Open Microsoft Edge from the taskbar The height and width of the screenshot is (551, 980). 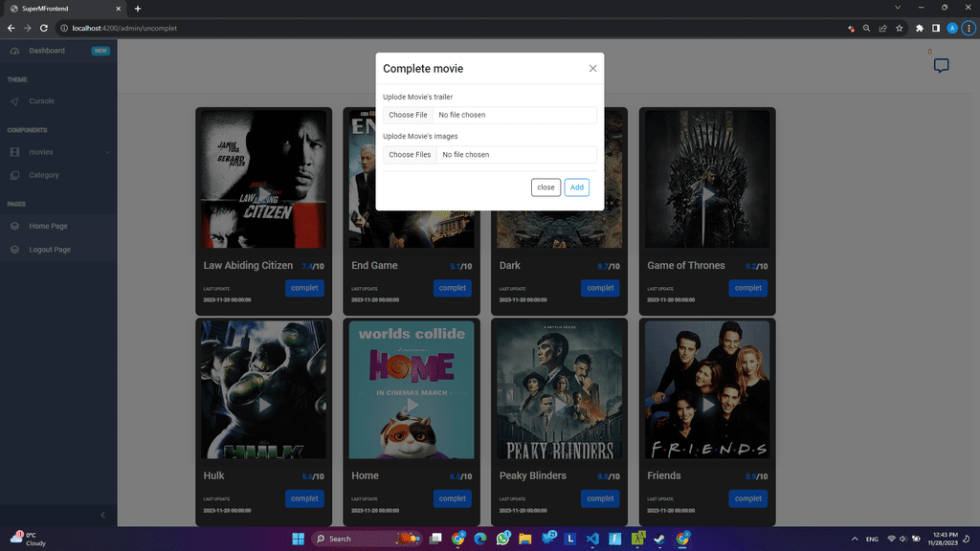[x=480, y=539]
